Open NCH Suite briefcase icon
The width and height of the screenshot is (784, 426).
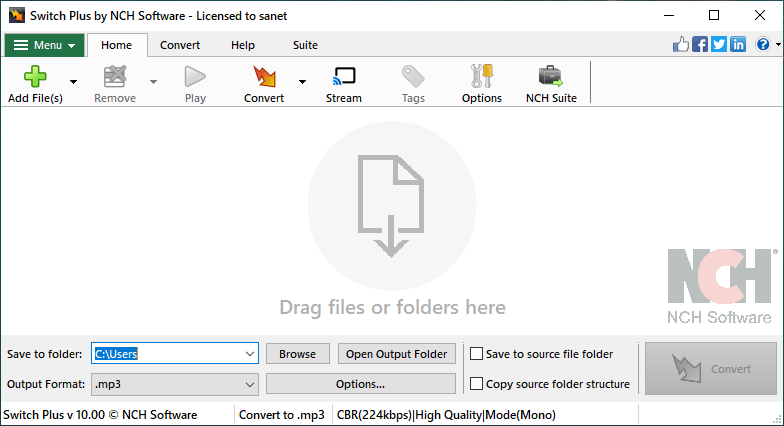point(551,76)
